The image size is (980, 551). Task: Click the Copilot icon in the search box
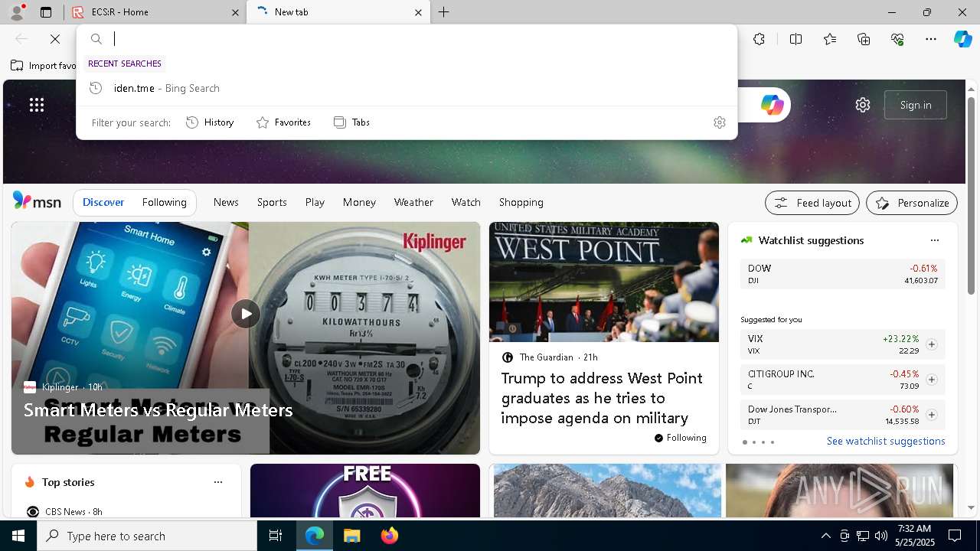tap(772, 105)
